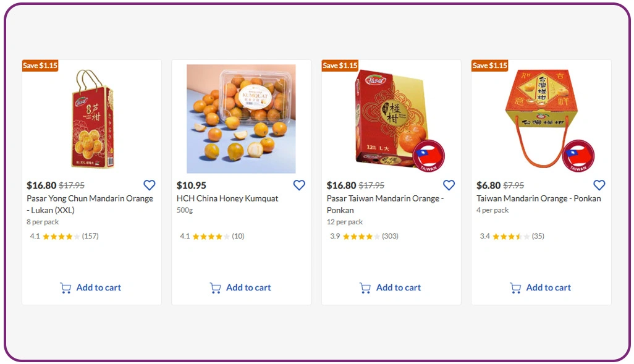Click the cart icon for Pasar Taiwan Ponkan
634x364 pixels.
(366, 287)
